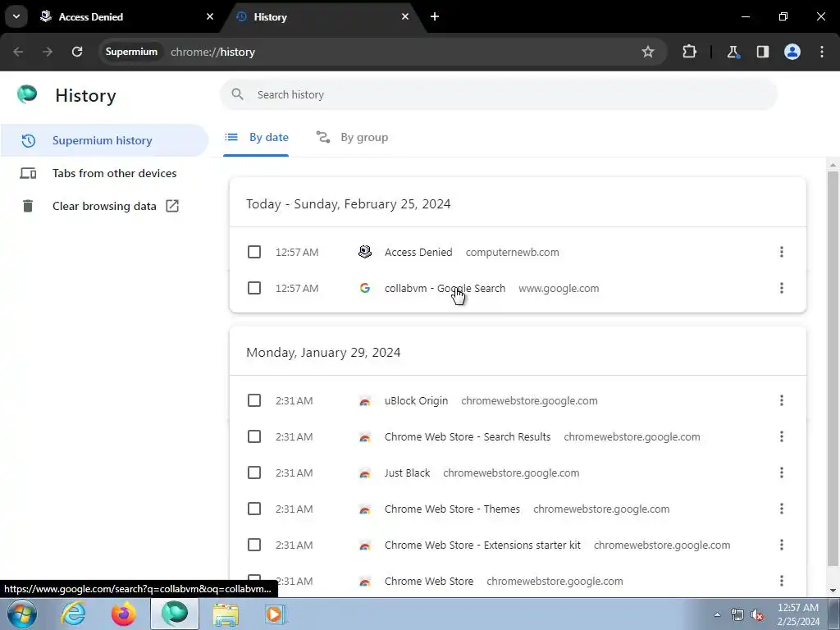Check the Access Denied entry checkbox
The height and width of the screenshot is (630, 840).
(254, 252)
